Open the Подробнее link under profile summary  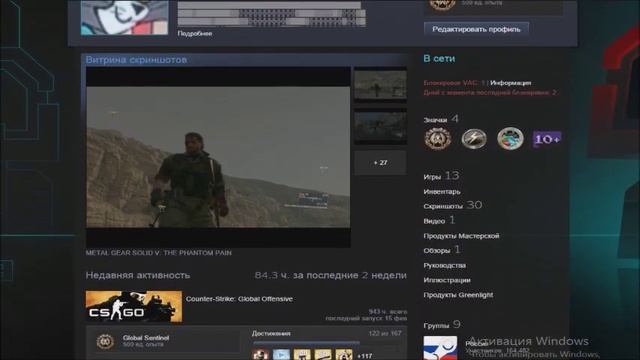(x=195, y=33)
